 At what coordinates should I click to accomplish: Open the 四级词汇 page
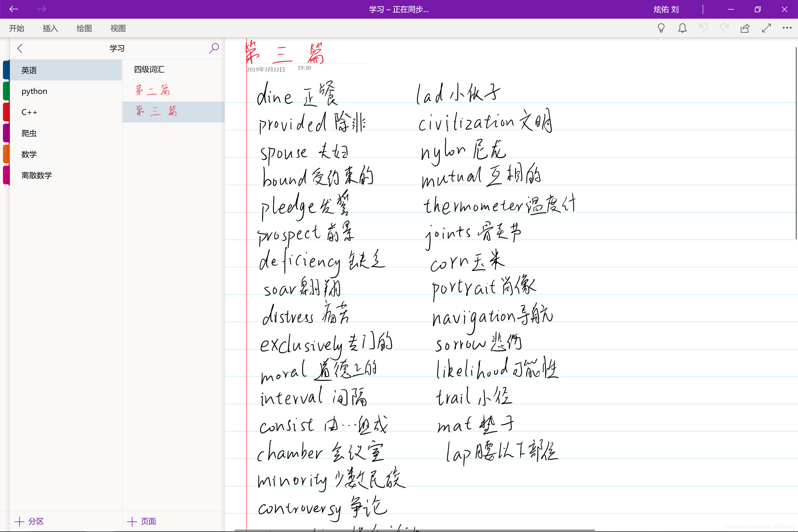149,69
